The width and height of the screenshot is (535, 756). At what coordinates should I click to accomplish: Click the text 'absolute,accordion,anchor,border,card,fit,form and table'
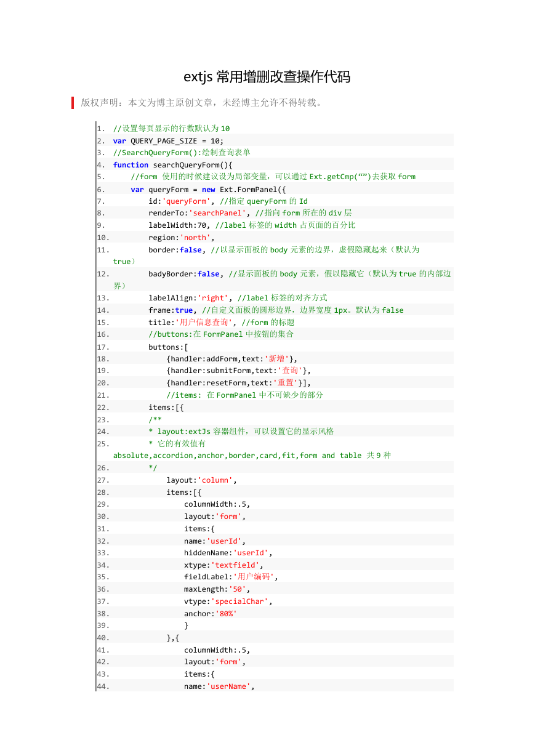pos(238,455)
